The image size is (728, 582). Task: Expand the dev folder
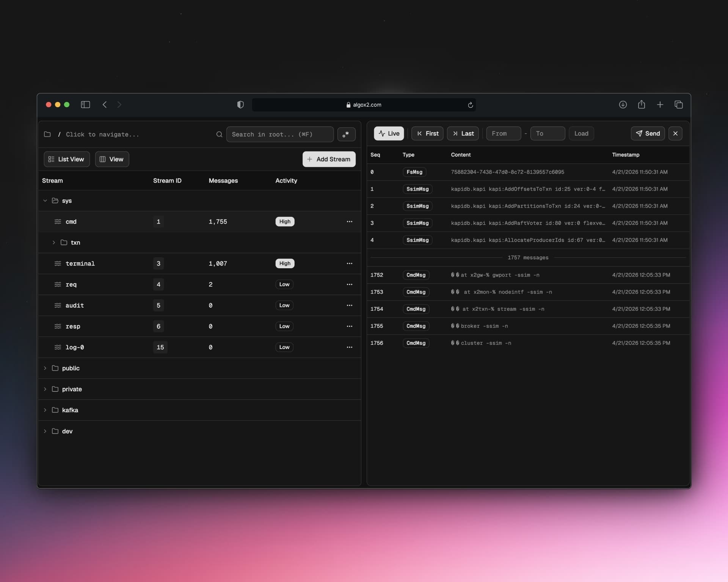[45, 431]
